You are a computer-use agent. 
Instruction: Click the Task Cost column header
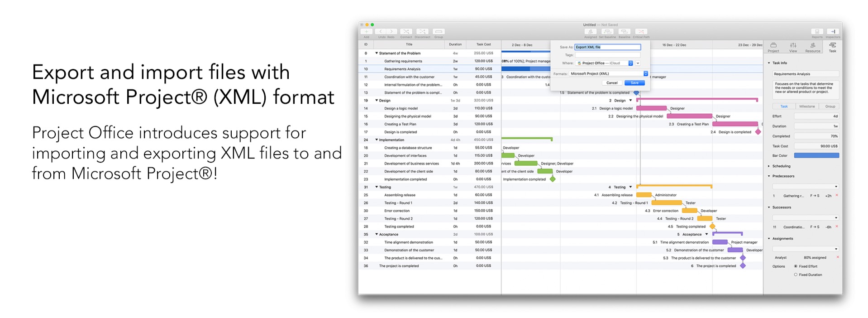point(483,44)
